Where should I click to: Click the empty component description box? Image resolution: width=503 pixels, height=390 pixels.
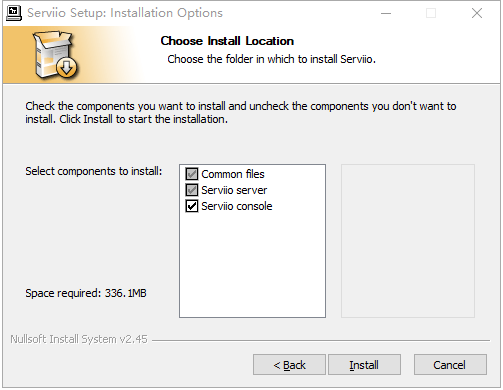coord(408,241)
